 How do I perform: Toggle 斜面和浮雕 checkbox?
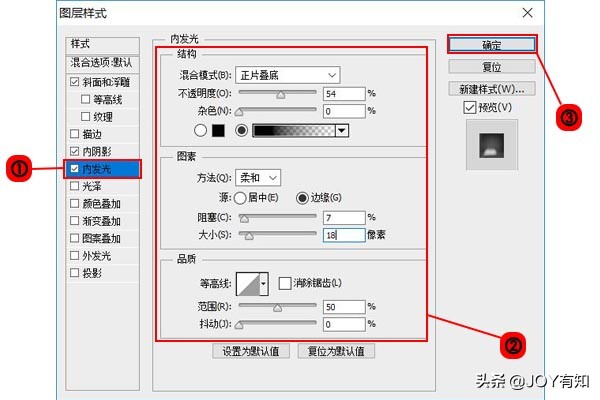click(75, 82)
